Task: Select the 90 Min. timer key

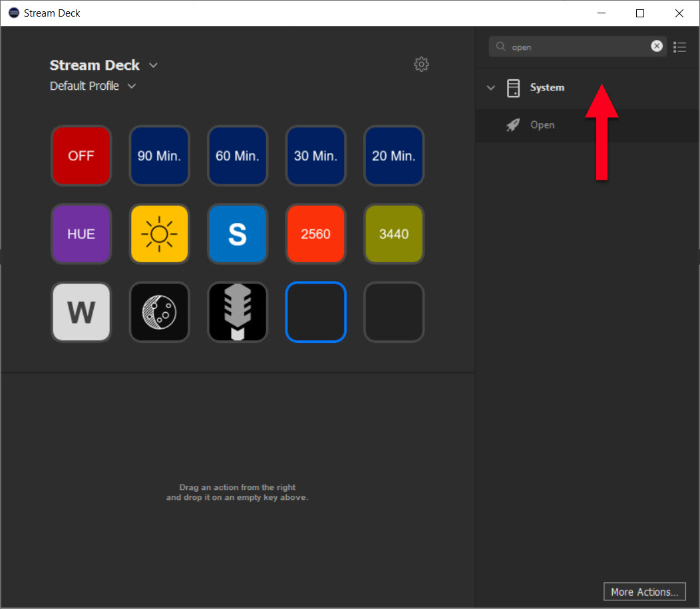Action: (x=159, y=155)
